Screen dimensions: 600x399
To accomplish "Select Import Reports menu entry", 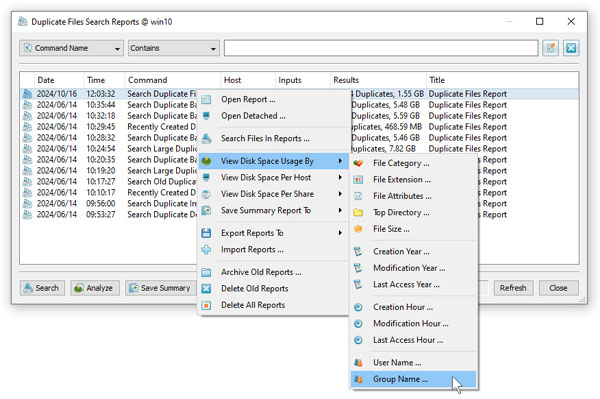I will (273, 249).
